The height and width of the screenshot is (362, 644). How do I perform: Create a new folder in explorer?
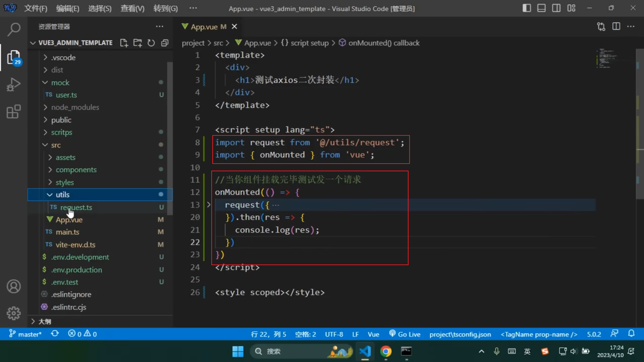pos(138,43)
